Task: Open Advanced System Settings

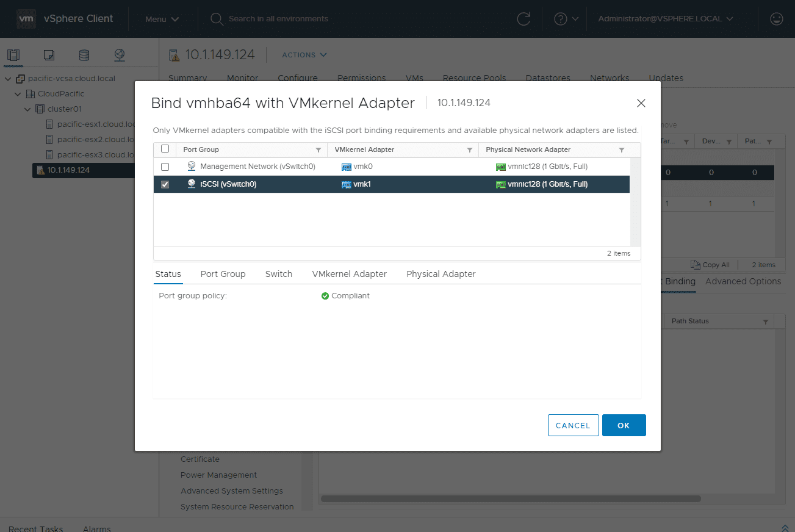Action: 232,491
